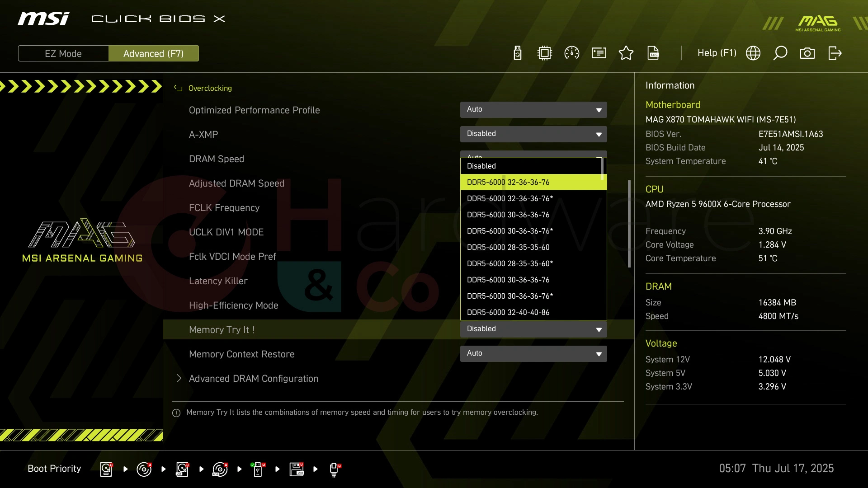Open the M-Flash USB update icon
The image size is (868, 488).
tap(518, 53)
